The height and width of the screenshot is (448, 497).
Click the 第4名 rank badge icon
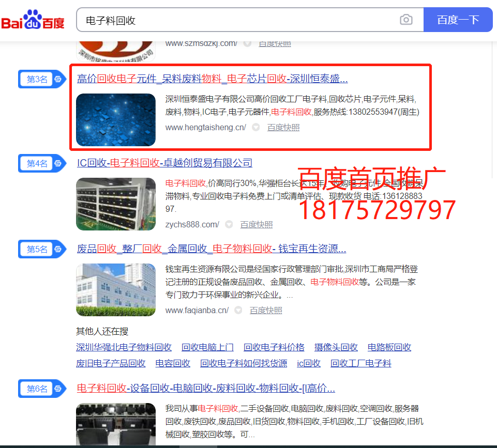tap(42, 163)
